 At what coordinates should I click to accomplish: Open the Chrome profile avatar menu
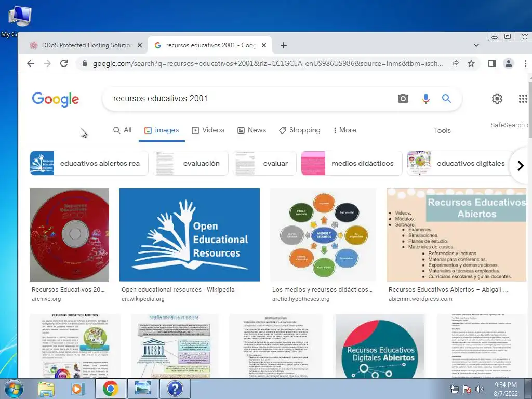[x=508, y=63]
